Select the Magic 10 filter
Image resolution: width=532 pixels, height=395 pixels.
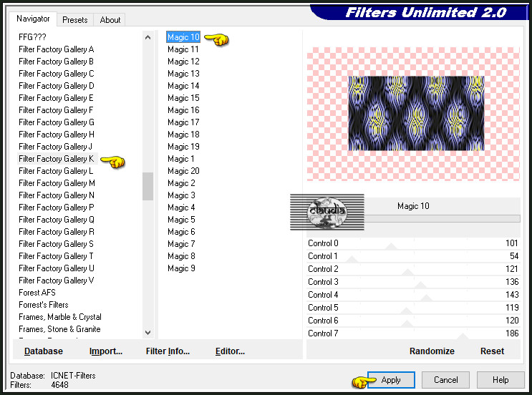(x=183, y=37)
